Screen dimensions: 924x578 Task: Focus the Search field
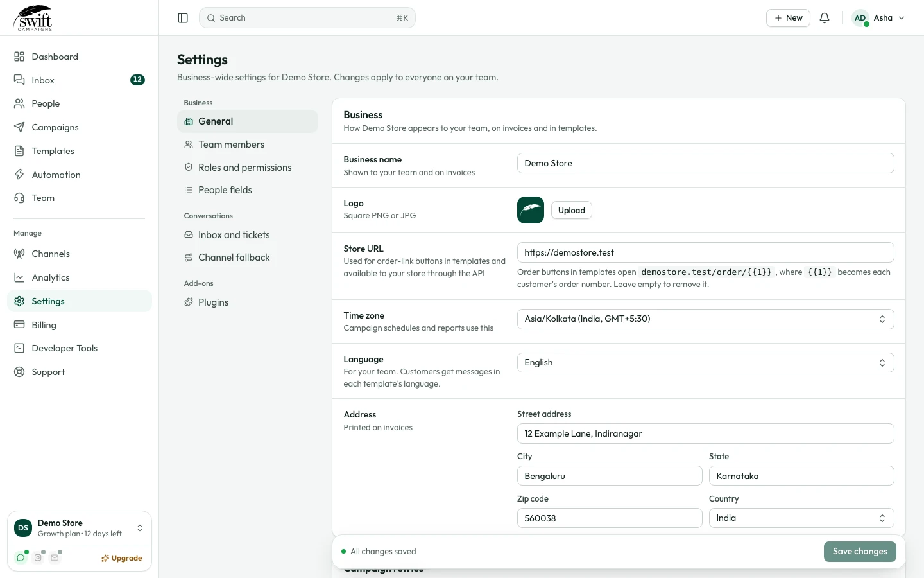[307, 18]
